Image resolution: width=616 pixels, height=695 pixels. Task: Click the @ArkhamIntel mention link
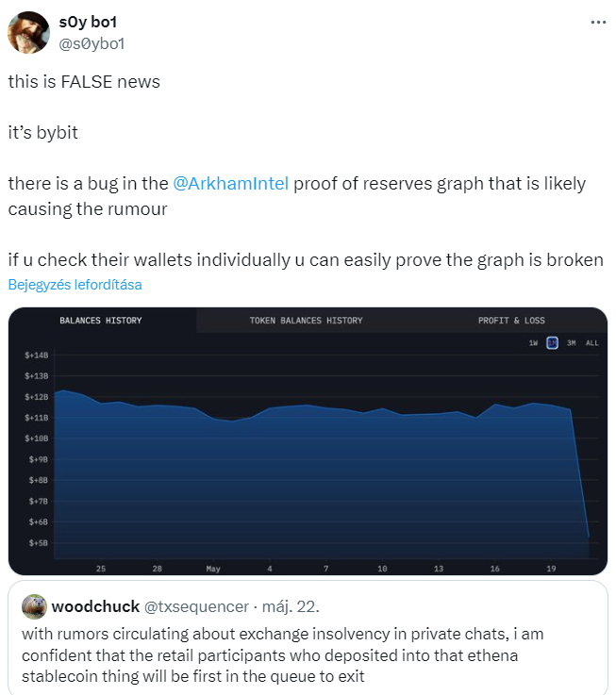pyautogui.click(x=230, y=184)
